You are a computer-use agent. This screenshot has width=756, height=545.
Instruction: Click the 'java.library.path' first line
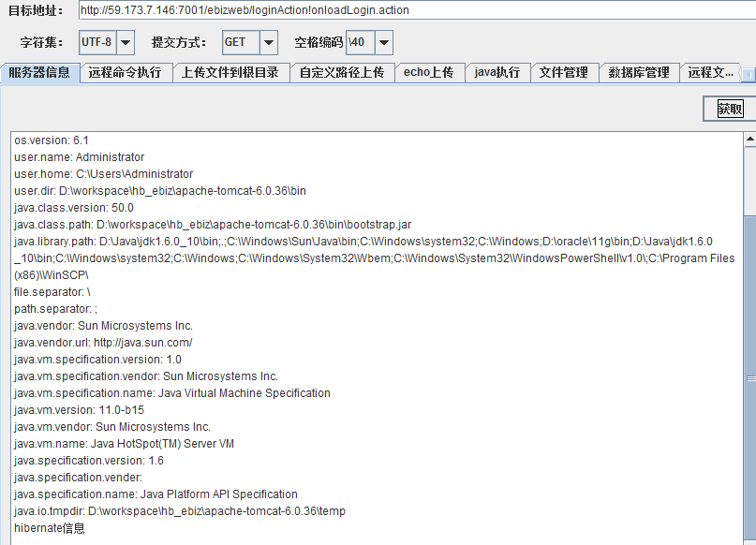363,242
